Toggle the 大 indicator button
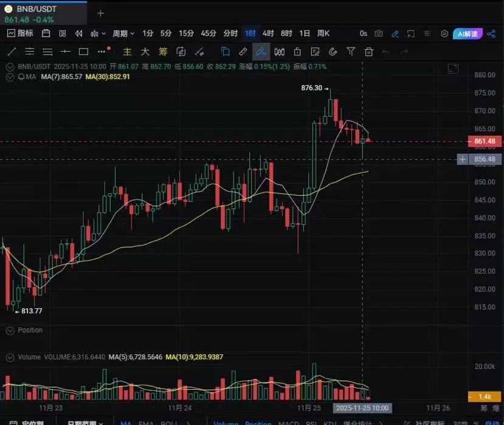Screen dimensions: 504x425 145,52
